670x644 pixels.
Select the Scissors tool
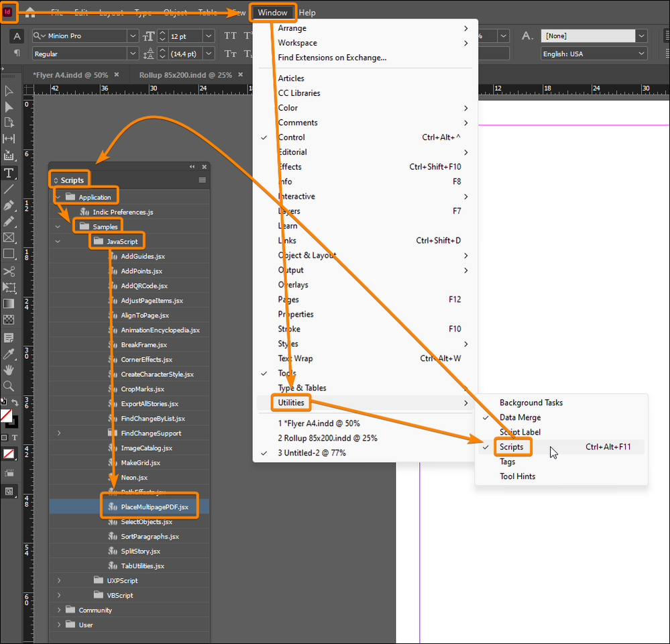pyautogui.click(x=9, y=272)
